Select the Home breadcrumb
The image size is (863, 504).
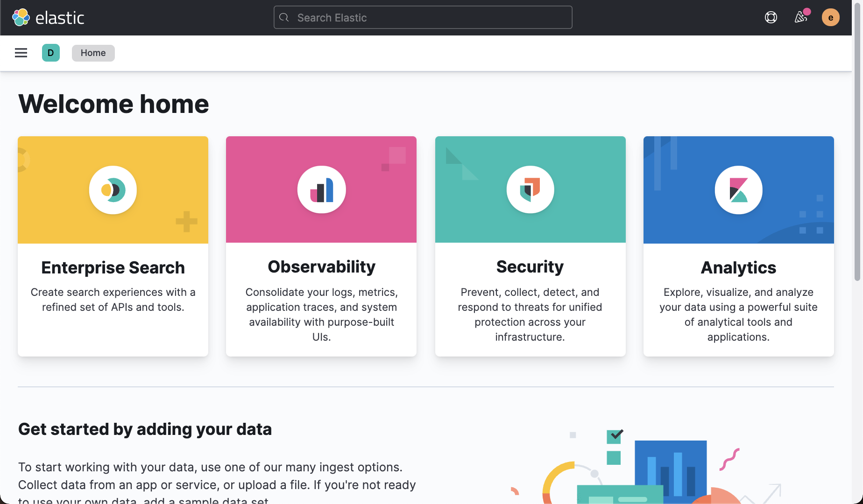pos(93,53)
